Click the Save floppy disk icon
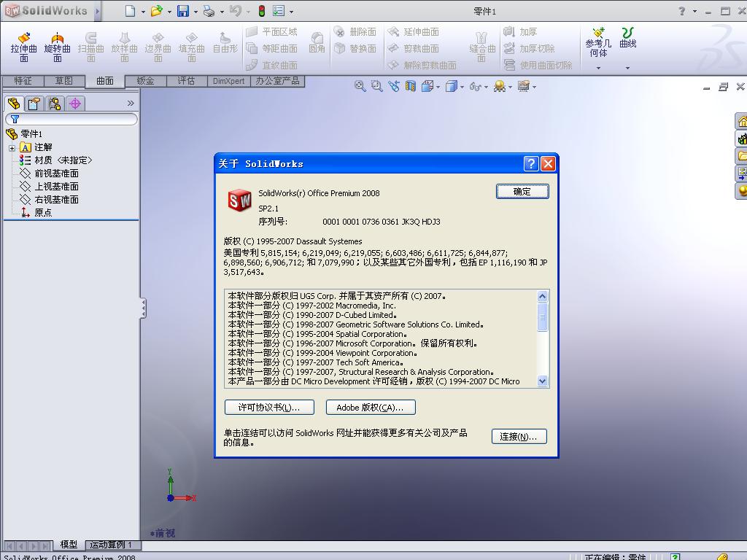Image resolution: width=747 pixels, height=560 pixels. click(183, 11)
